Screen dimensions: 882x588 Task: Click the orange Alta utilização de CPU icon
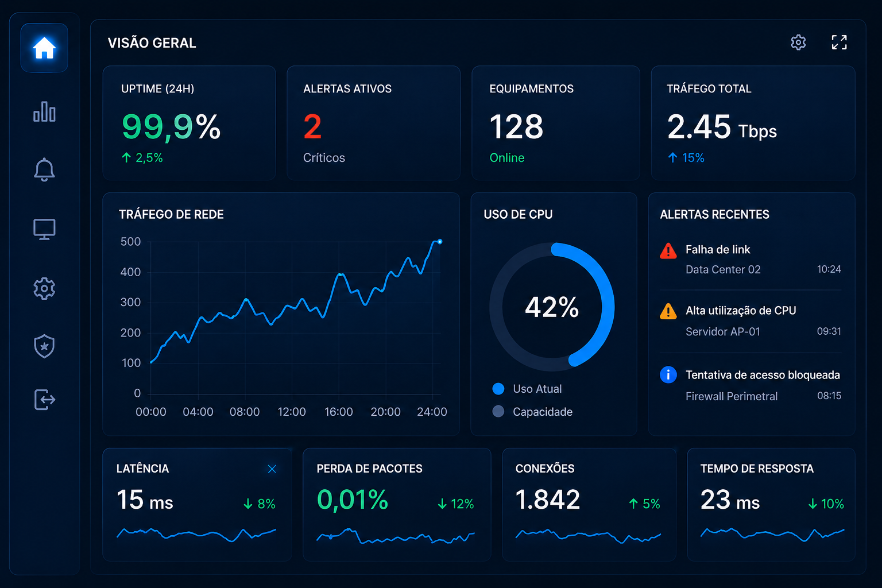tap(668, 311)
